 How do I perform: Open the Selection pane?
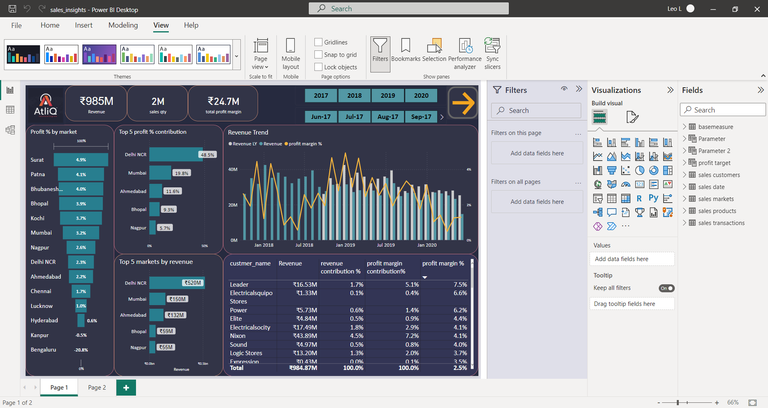pos(434,50)
